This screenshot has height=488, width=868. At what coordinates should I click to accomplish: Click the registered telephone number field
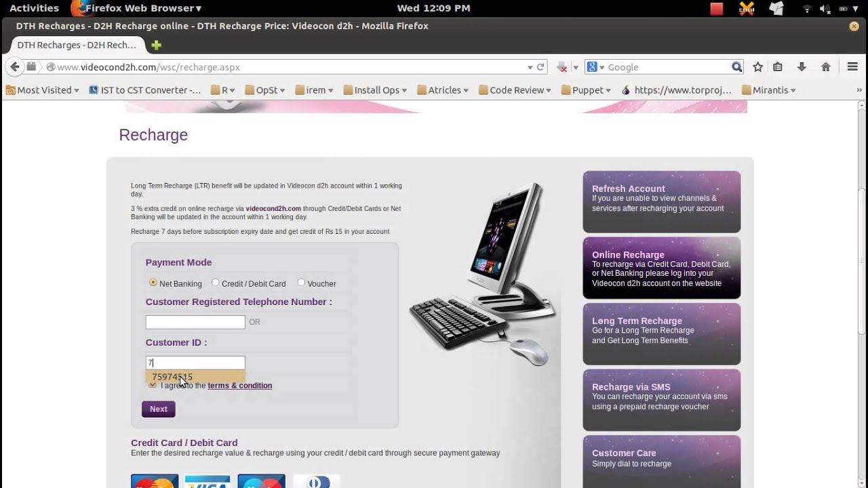click(195, 322)
